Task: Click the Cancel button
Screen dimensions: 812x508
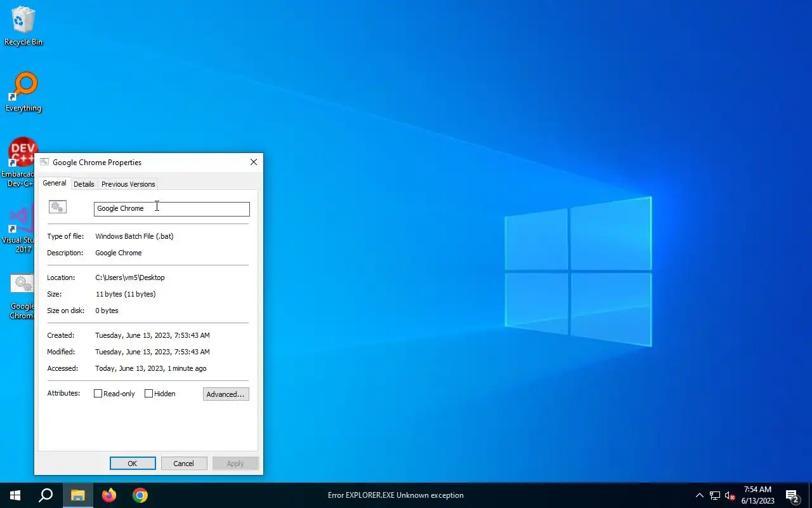Action: (184, 464)
